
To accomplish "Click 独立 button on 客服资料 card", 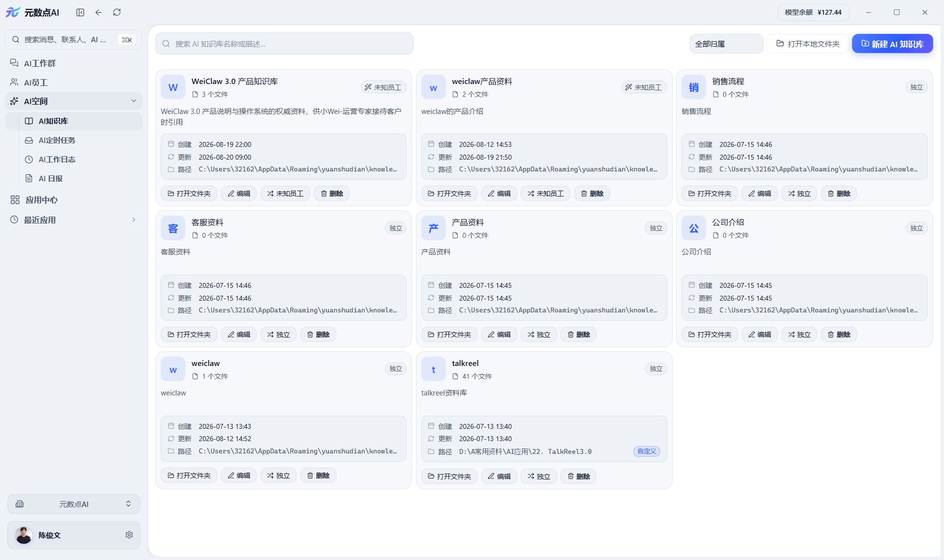I will (x=278, y=335).
